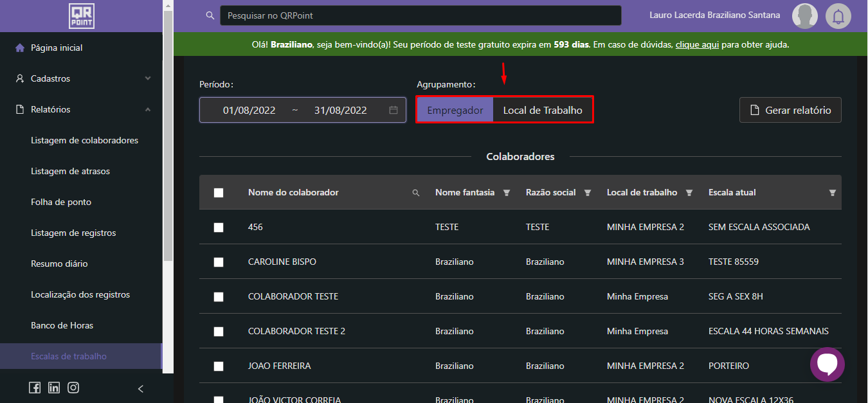Click the search icon in Nome do colaborador column
The height and width of the screenshot is (403, 868).
point(416,193)
